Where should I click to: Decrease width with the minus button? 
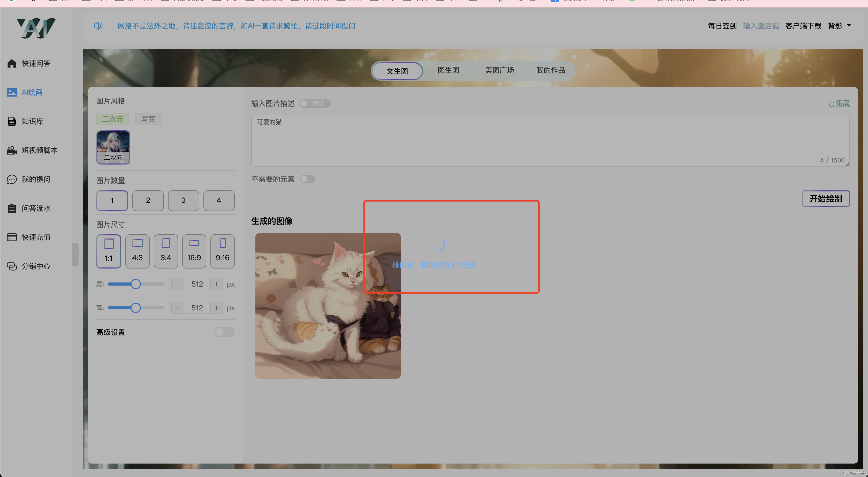178,284
